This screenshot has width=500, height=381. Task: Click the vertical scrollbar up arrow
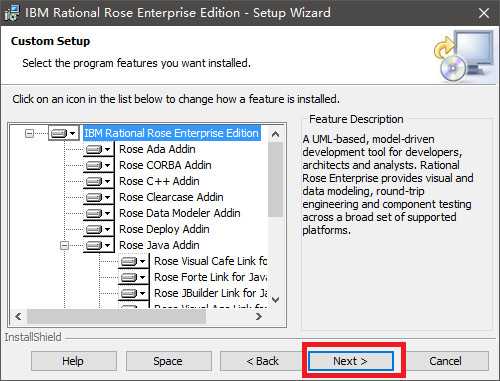point(275,134)
